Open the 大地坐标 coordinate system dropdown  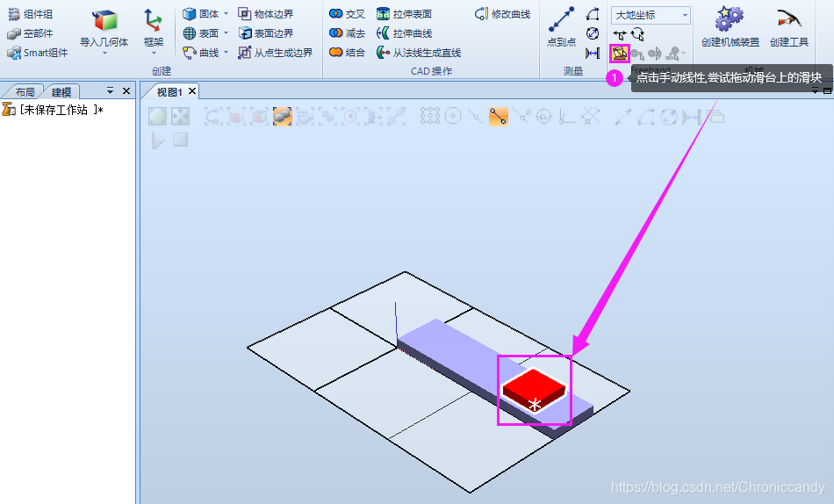(x=651, y=16)
